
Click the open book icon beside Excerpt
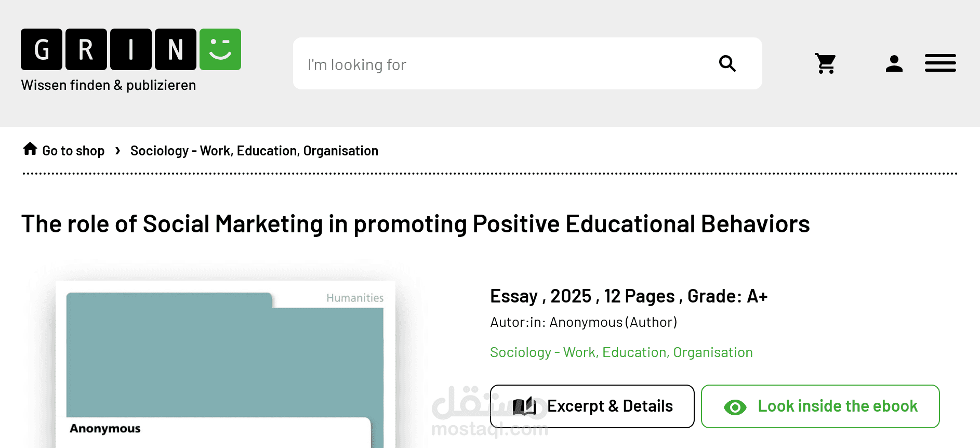click(x=524, y=406)
